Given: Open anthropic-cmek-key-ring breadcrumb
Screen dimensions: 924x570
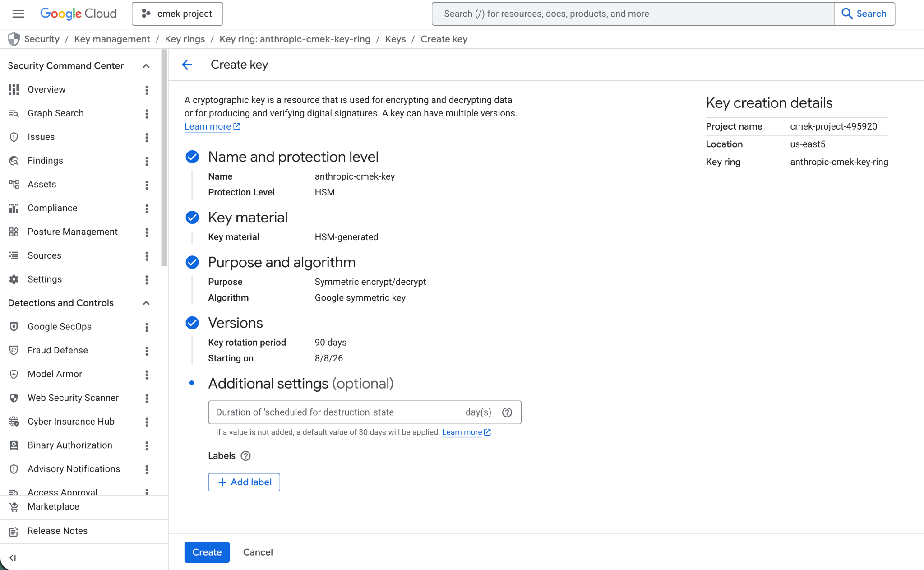Looking at the screenshot, I should [295, 39].
